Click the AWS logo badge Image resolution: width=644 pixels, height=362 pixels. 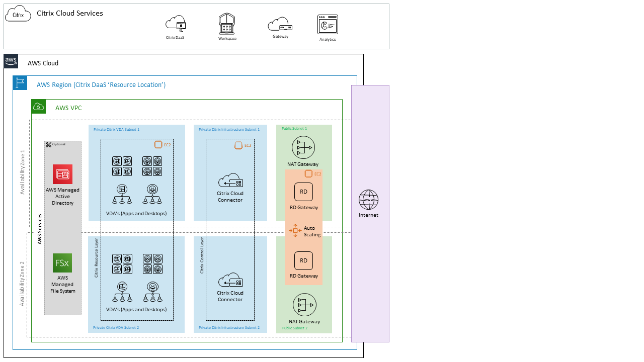pyautogui.click(x=11, y=61)
